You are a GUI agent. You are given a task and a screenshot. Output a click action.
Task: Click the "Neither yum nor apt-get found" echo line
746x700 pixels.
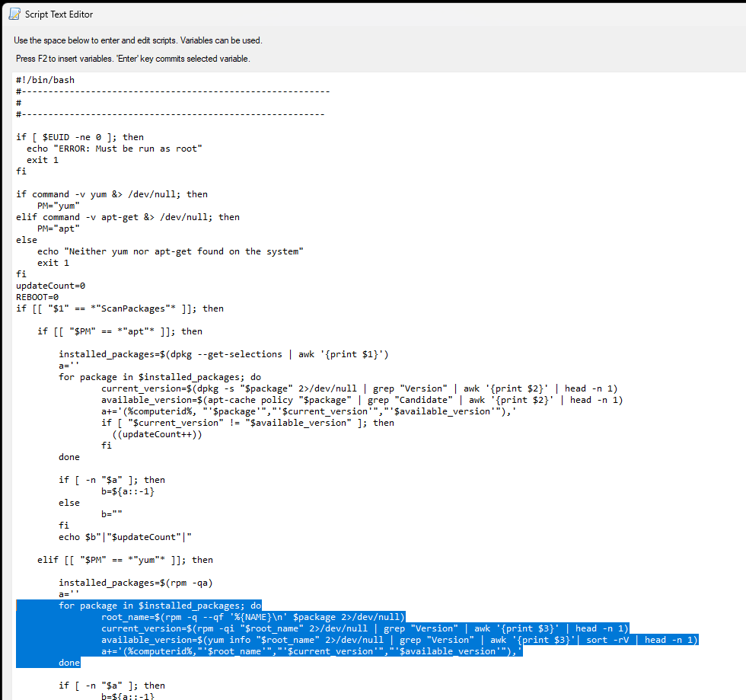pyautogui.click(x=175, y=251)
